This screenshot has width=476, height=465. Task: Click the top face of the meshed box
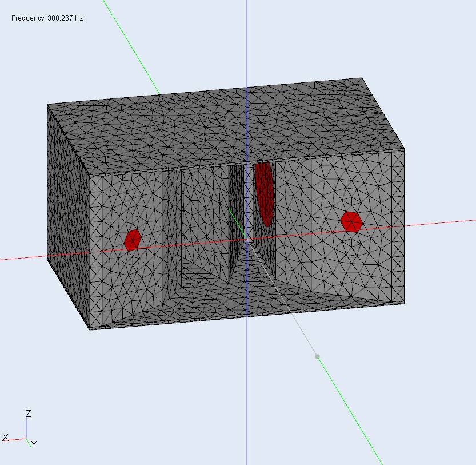pyautogui.click(x=225, y=126)
